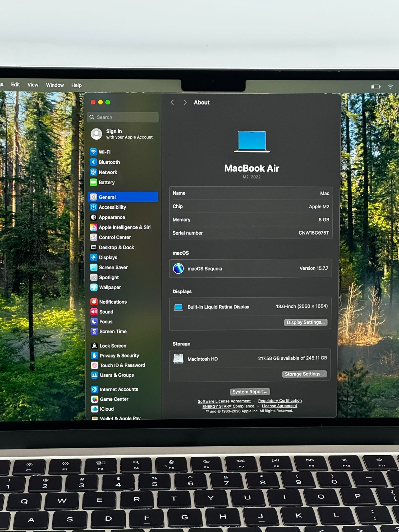Open the Software License Agreement link
Viewport: 399px width, 532px height.
pyautogui.click(x=224, y=401)
